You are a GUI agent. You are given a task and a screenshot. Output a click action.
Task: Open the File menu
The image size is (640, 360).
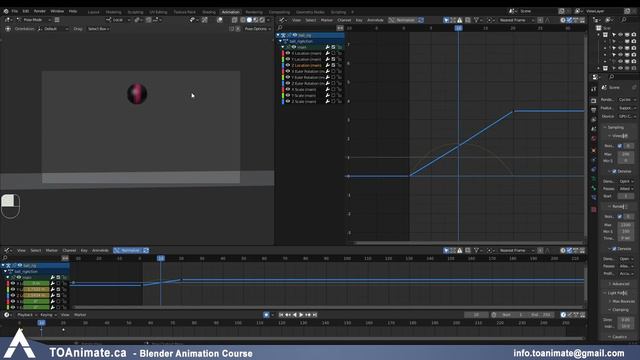click(15, 11)
